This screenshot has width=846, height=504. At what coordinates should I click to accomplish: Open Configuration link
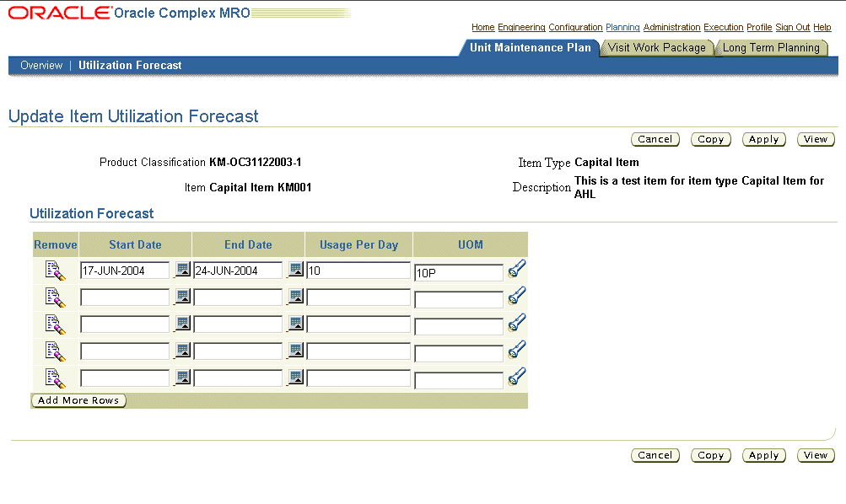[575, 28]
